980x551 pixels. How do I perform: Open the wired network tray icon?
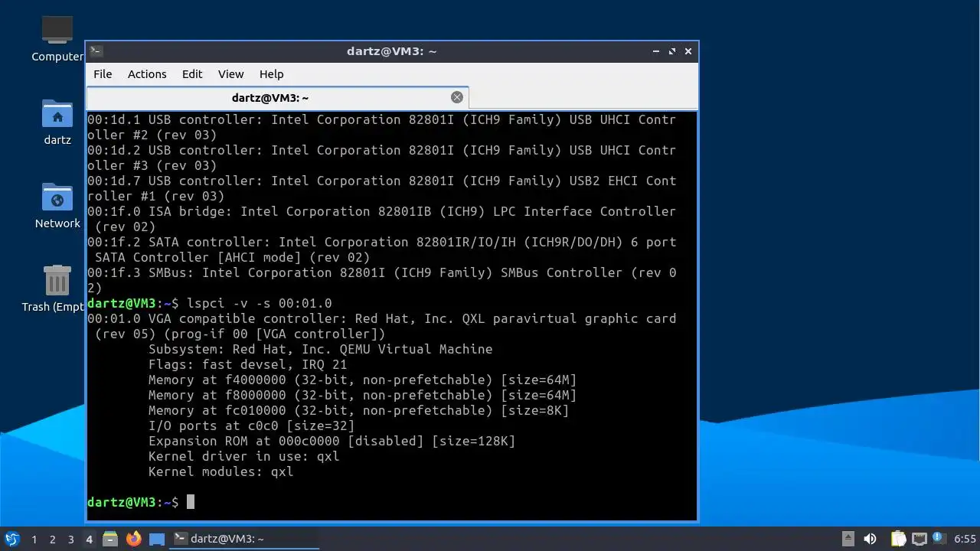tap(919, 539)
